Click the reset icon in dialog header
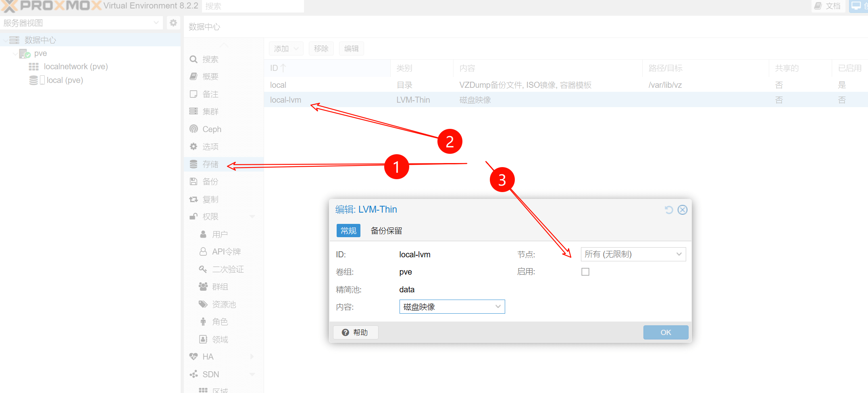 [x=669, y=210]
